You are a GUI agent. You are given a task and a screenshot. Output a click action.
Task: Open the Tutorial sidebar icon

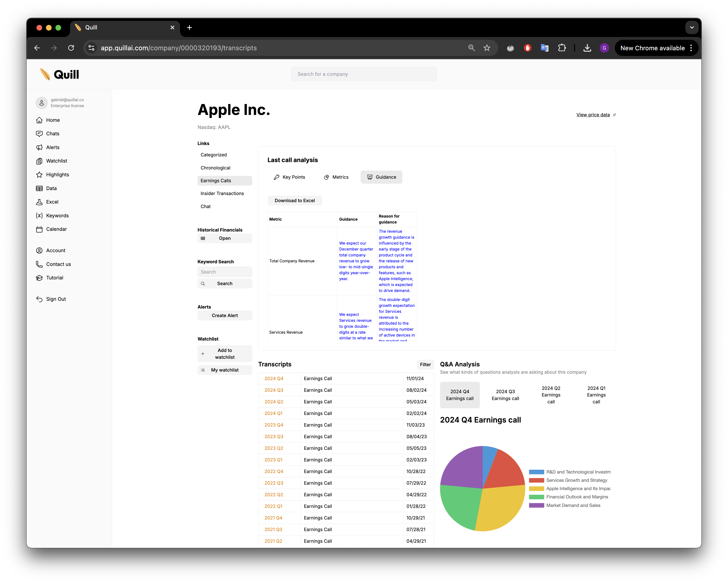pos(39,278)
